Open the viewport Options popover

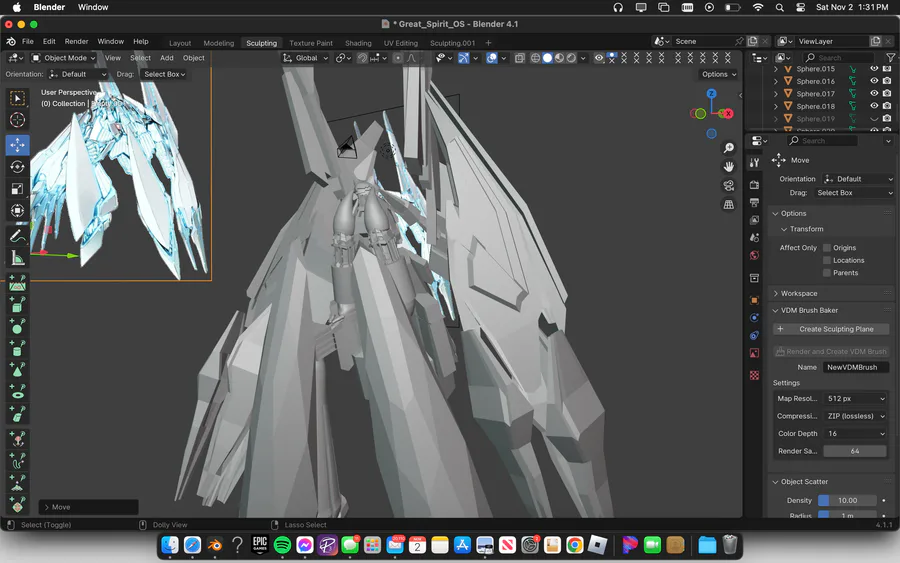point(719,74)
